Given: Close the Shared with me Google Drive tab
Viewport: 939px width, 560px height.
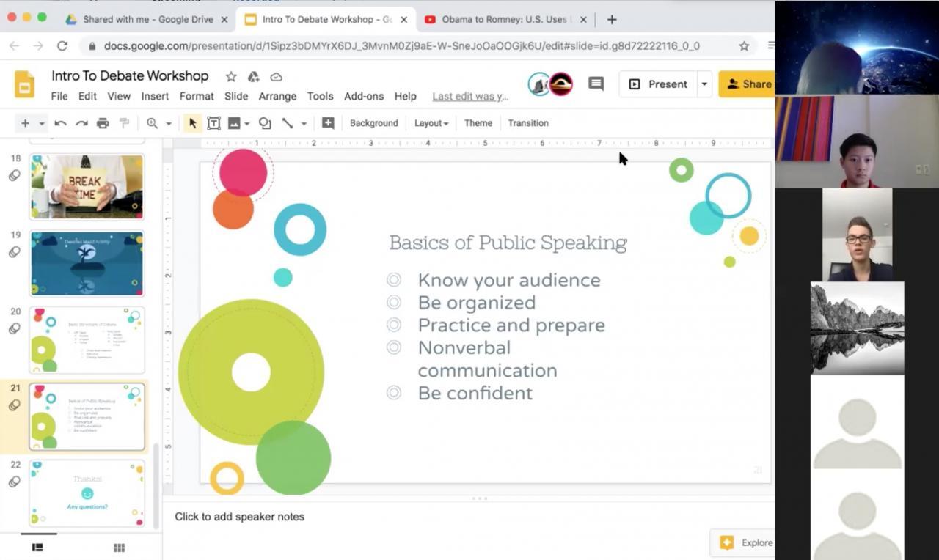Looking at the screenshot, I should coord(224,20).
